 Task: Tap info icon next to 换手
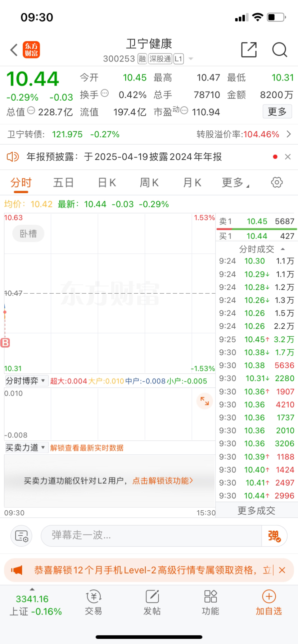pyautogui.click(x=104, y=93)
